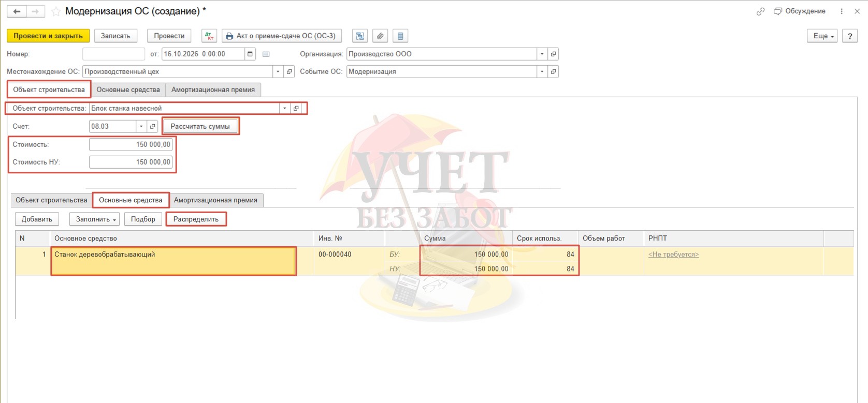The width and height of the screenshot is (868, 403).
Task: Open Объект строительства record icon
Action: [296, 108]
